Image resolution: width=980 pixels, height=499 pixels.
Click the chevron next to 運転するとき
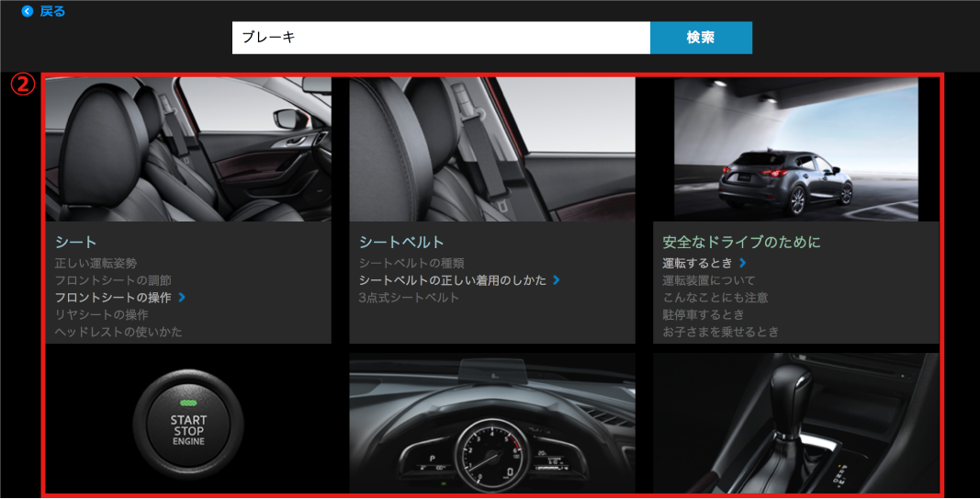click(742, 264)
